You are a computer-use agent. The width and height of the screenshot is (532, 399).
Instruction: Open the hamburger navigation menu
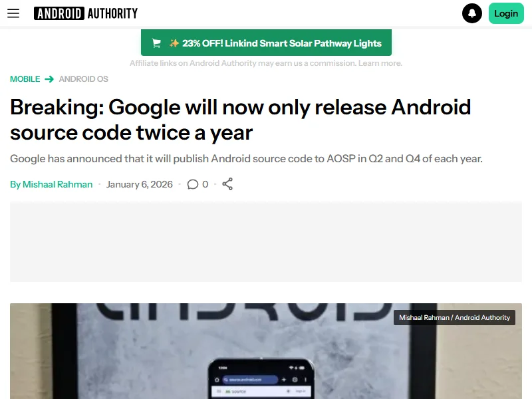13,13
